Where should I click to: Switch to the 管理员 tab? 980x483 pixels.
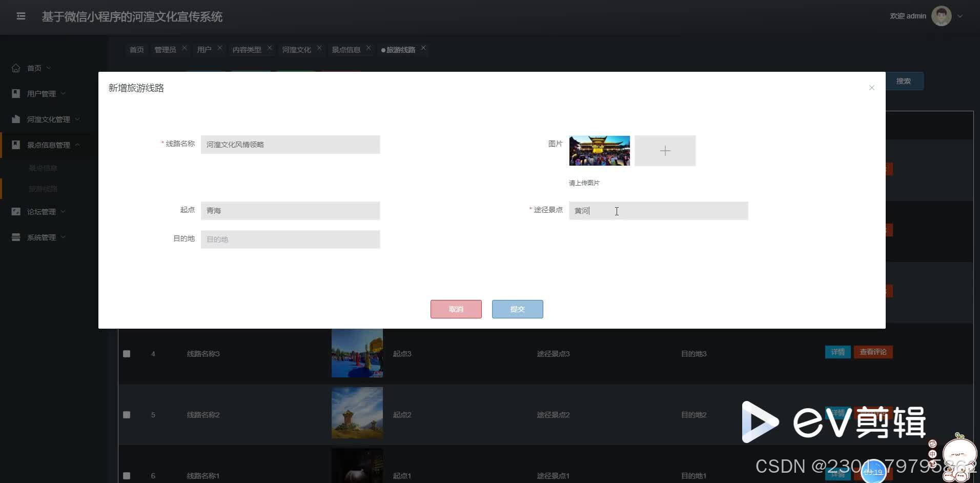[x=165, y=50]
